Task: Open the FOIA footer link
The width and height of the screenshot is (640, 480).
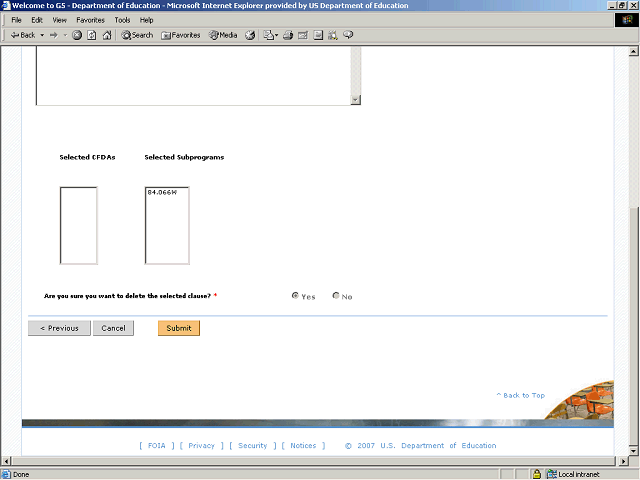Action: tap(157, 446)
